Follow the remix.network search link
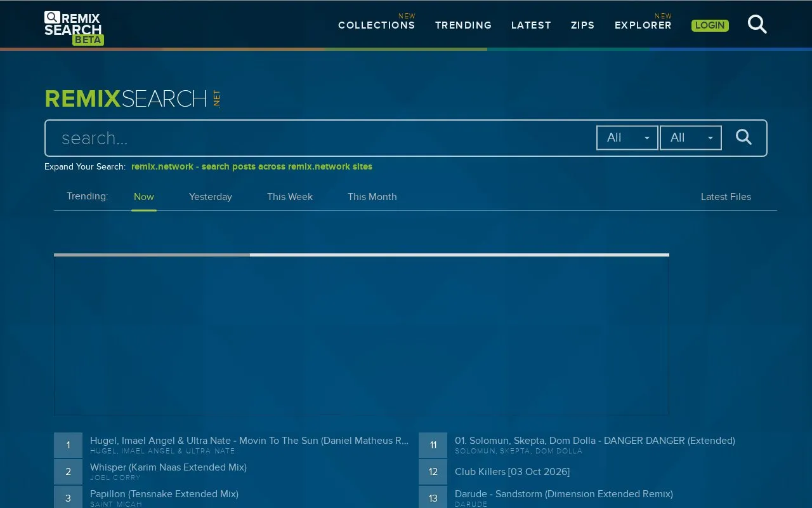Image resolution: width=812 pixels, height=508 pixels. pos(252,166)
